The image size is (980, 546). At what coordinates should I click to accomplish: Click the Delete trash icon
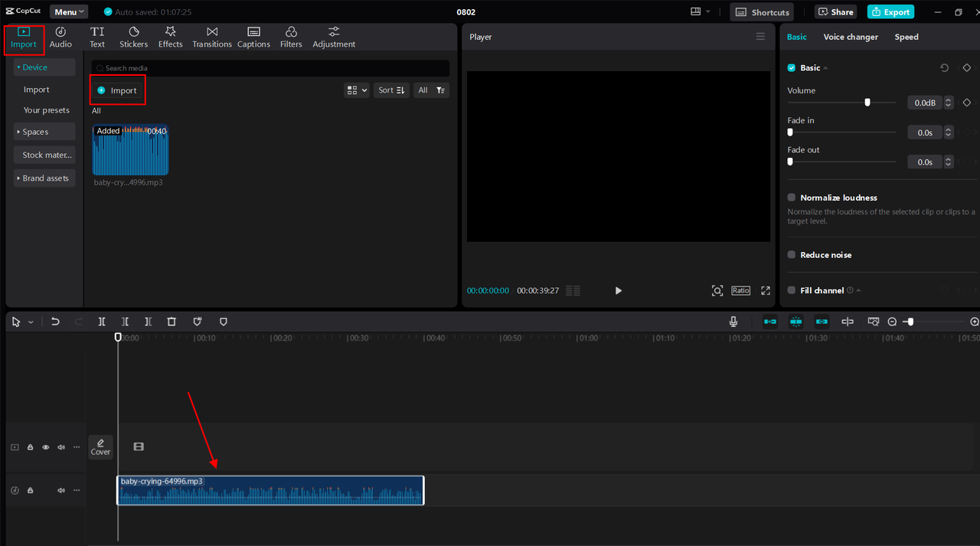coord(171,322)
